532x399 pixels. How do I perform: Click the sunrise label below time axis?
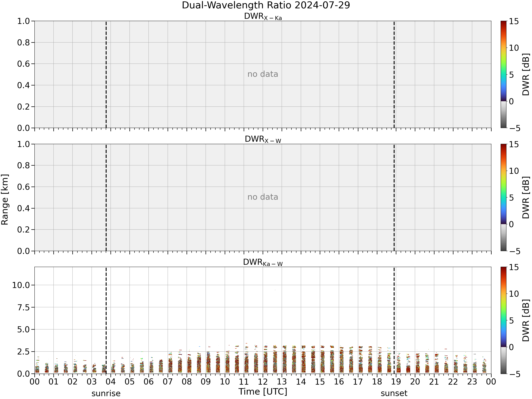pyautogui.click(x=106, y=394)
